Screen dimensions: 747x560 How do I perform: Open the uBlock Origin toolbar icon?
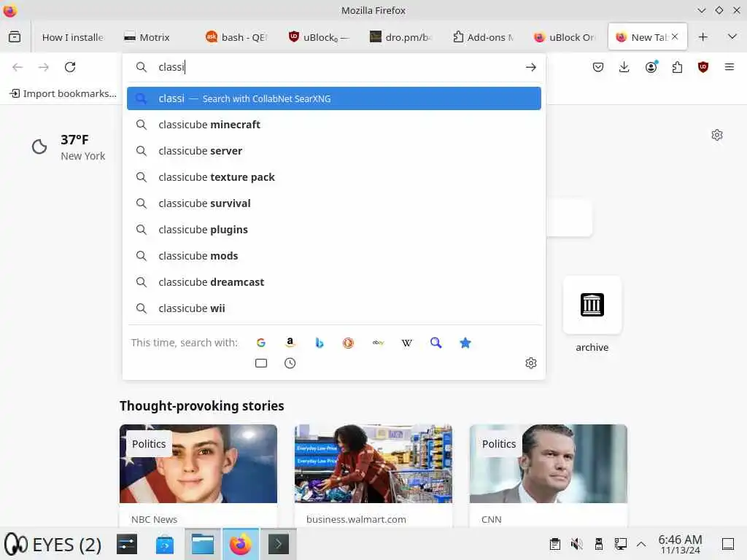point(703,67)
